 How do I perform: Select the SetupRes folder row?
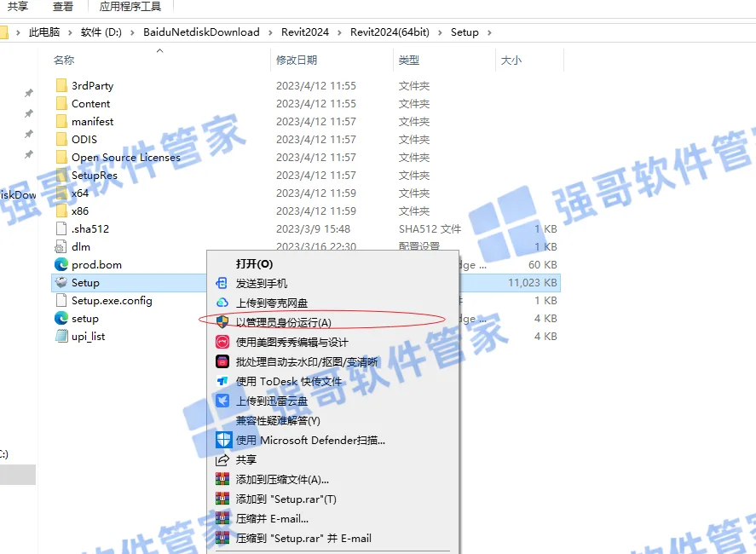click(x=306, y=175)
